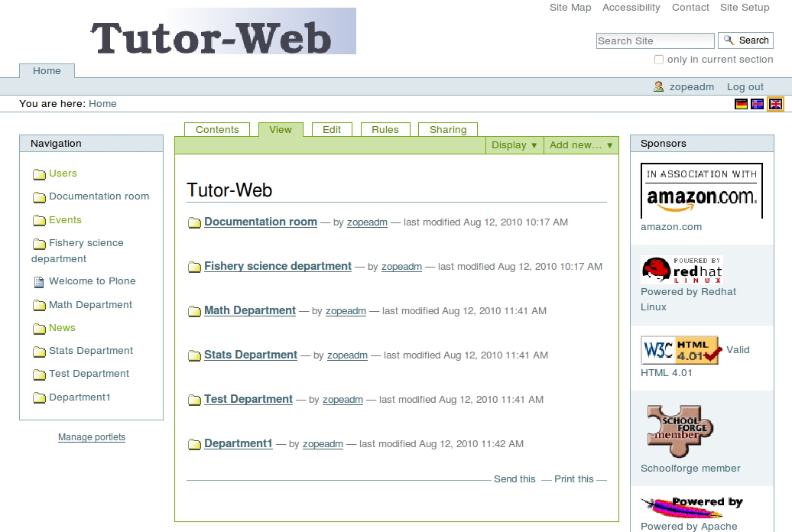Click the Icelandic flag language icon
The image size is (792, 532).
click(757, 104)
